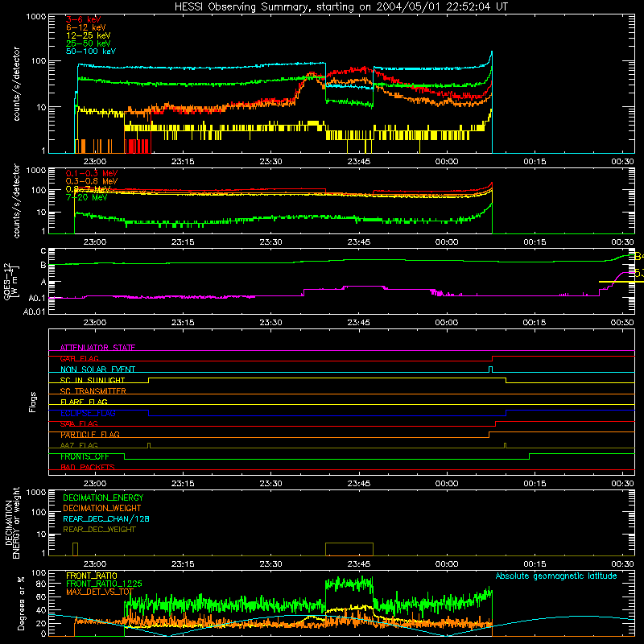Image resolution: width=644 pixels, height=644 pixels.
Task: Click the 7-20 MeV legend label
Action: [x=87, y=197]
